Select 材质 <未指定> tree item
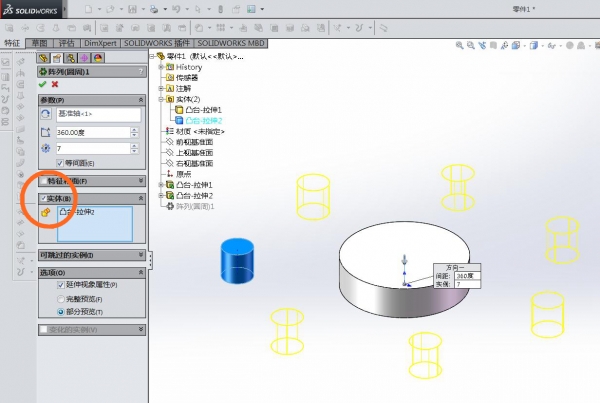The width and height of the screenshot is (600, 403). [x=200, y=131]
